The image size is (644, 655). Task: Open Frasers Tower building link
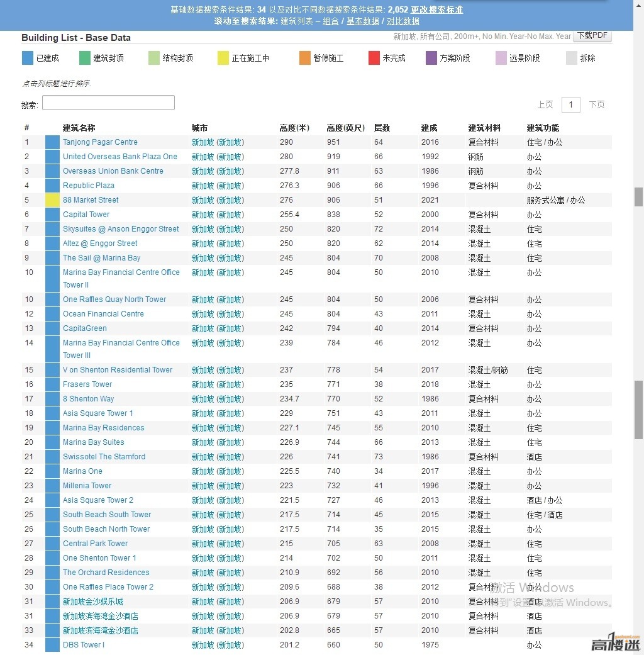click(87, 384)
